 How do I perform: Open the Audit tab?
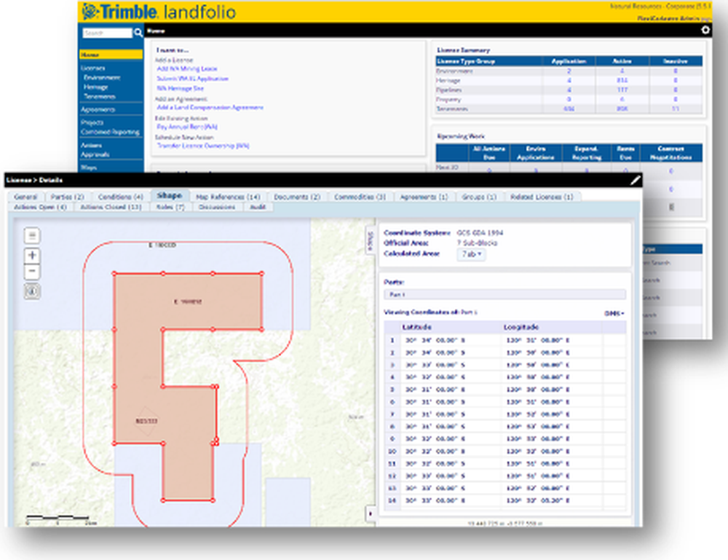pyautogui.click(x=258, y=207)
